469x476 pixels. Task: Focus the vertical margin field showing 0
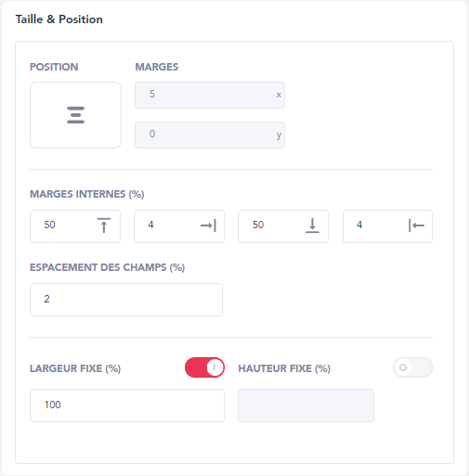pos(210,135)
